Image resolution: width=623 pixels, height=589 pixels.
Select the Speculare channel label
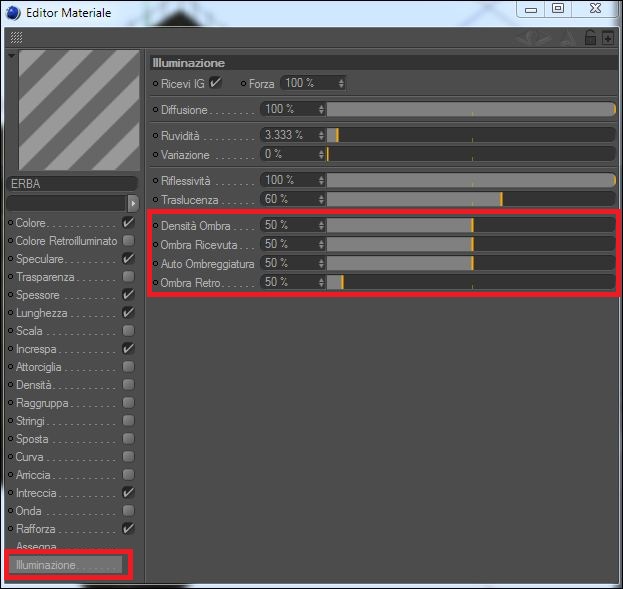tap(40, 259)
